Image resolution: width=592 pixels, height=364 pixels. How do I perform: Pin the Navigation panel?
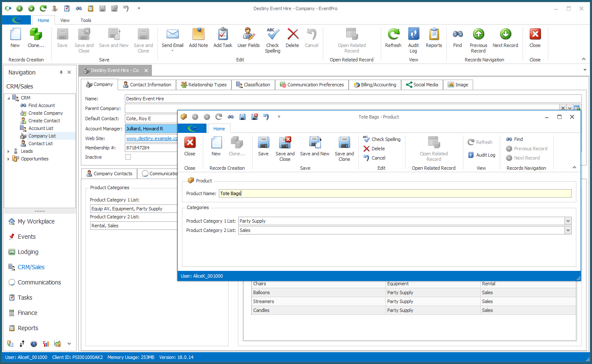61,72
